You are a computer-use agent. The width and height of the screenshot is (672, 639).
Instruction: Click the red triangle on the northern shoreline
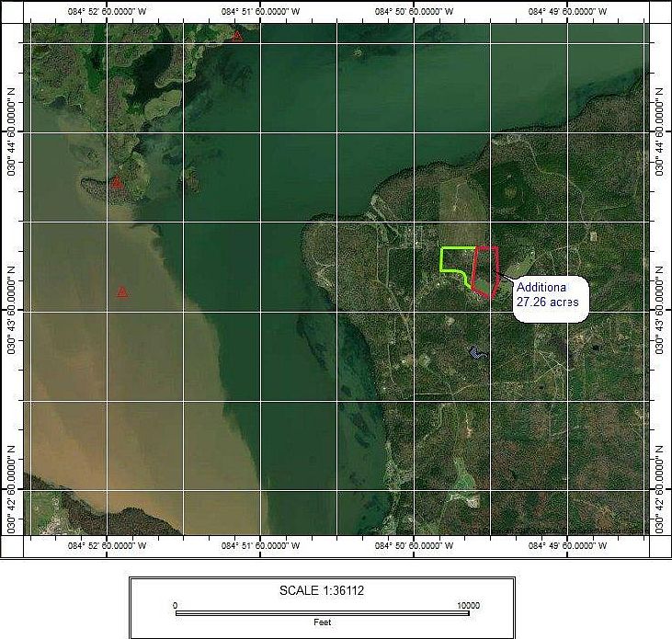click(x=237, y=36)
